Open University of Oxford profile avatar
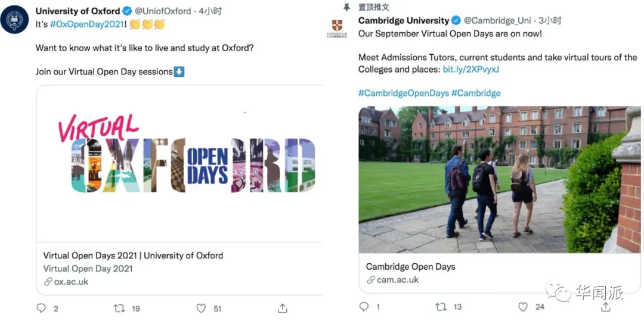This screenshot has height=321, width=644. coord(14,20)
